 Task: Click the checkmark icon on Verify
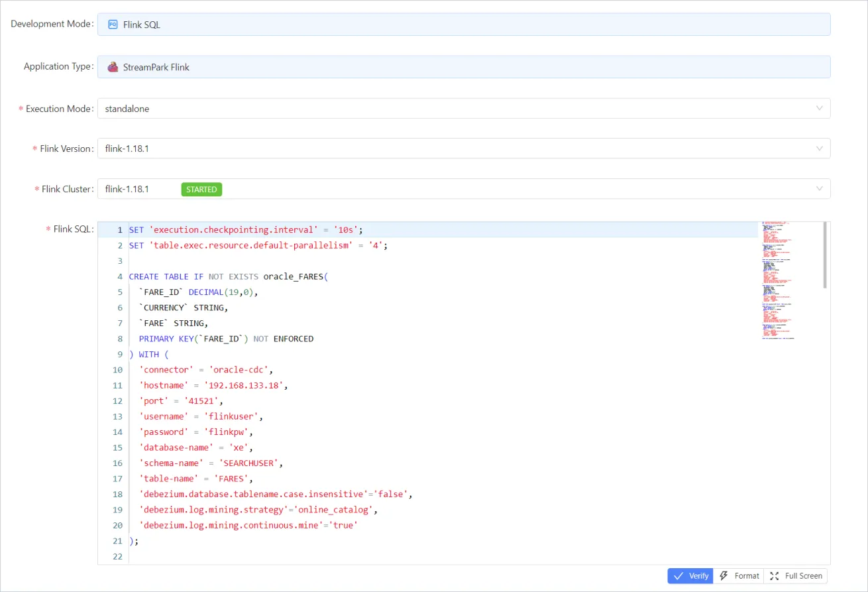click(678, 575)
